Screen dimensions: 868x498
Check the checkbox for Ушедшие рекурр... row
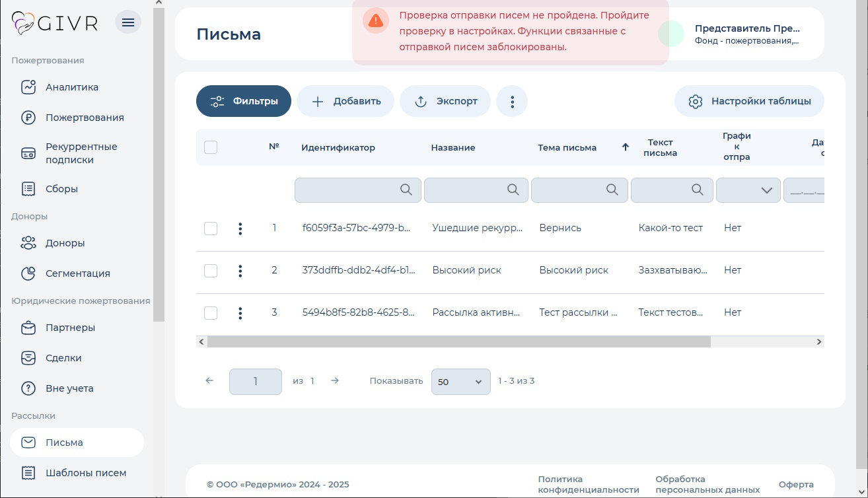(x=211, y=229)
